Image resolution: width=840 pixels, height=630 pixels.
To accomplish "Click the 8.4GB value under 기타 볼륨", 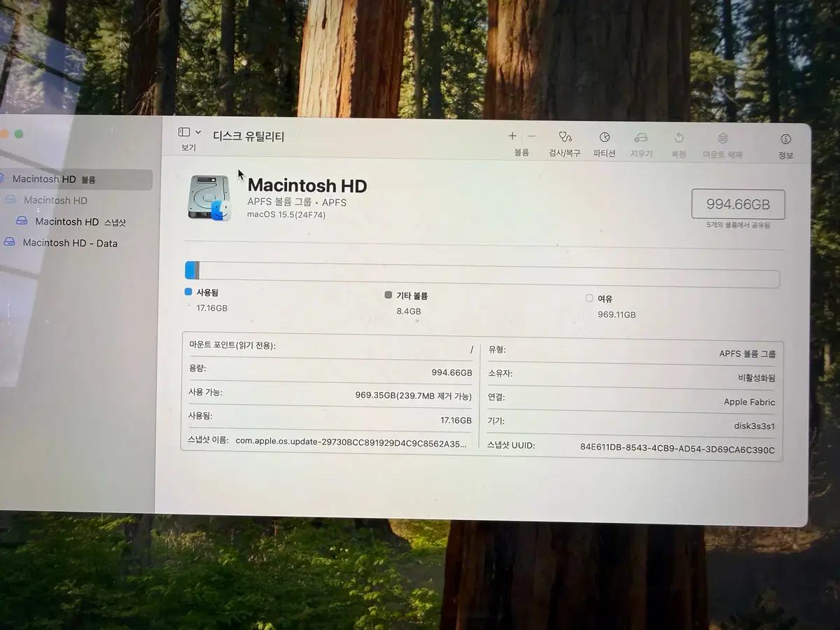I will click(409, 311).
